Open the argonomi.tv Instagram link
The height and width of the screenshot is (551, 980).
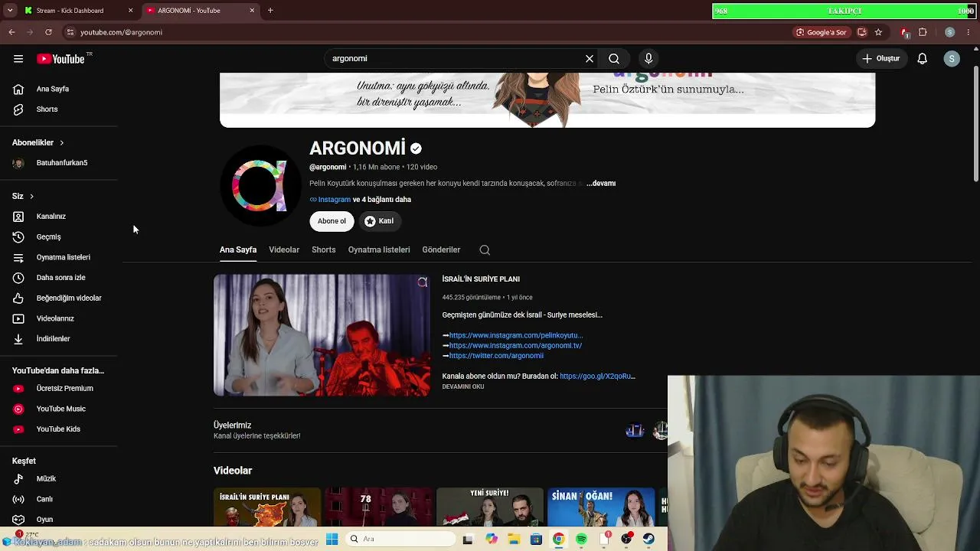(515, 345)
